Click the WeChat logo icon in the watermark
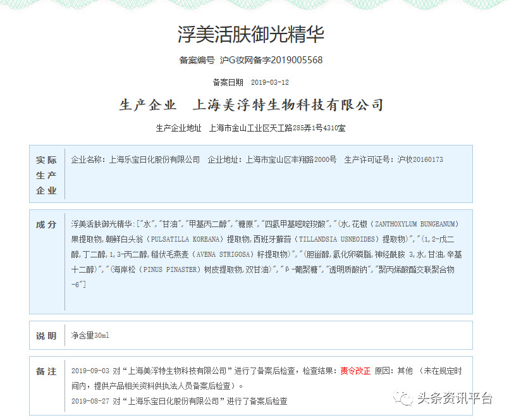509x420 pixels. tap(403, 398)
